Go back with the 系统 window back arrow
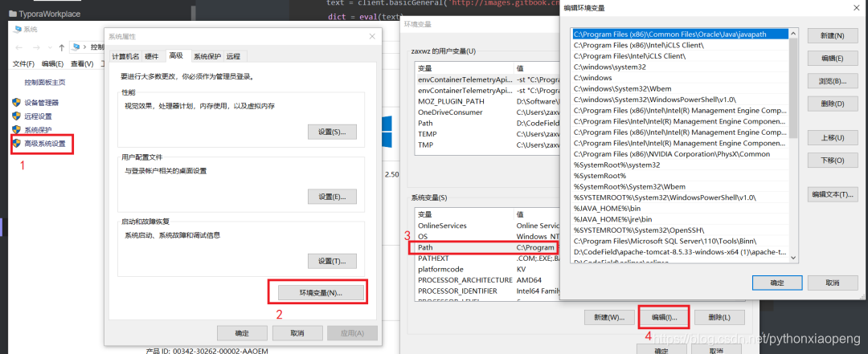The image size is (868, 354). coord(18,47)
